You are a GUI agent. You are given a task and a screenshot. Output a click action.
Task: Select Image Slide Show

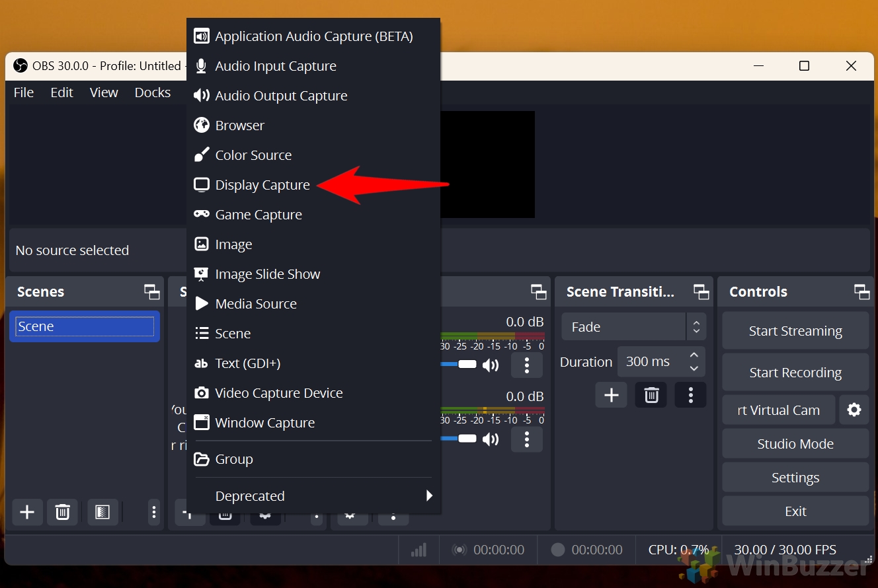(313, 274)
